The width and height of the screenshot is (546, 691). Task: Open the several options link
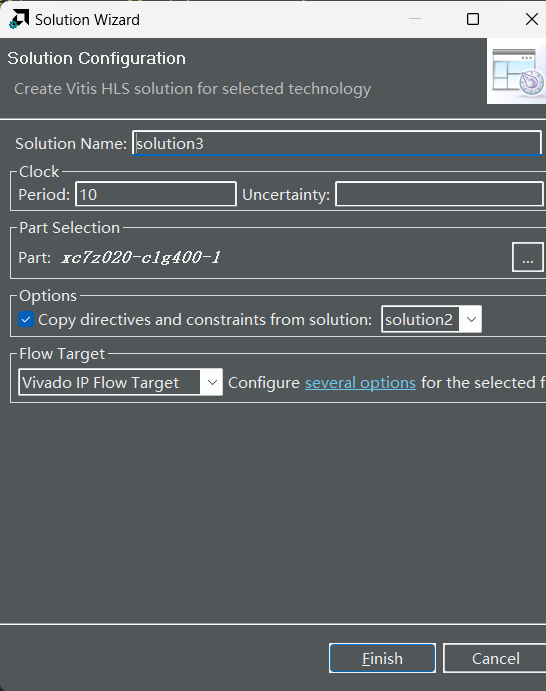[360, 383]
